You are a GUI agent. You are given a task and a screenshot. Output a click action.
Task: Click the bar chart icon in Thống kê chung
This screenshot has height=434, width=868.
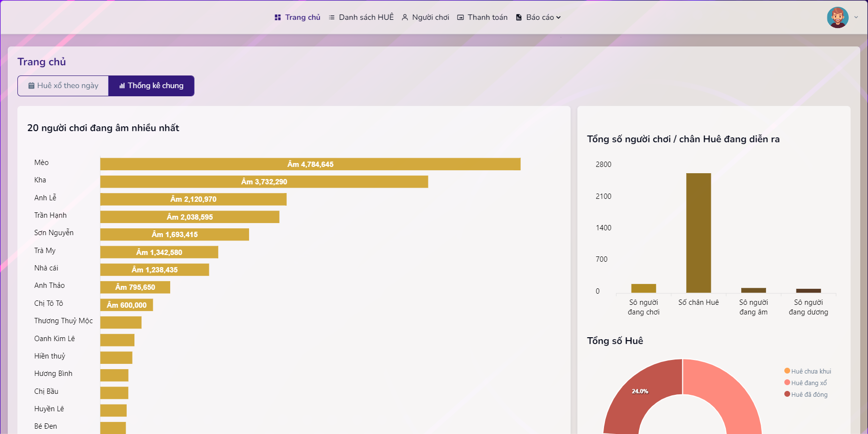(122, 86)
